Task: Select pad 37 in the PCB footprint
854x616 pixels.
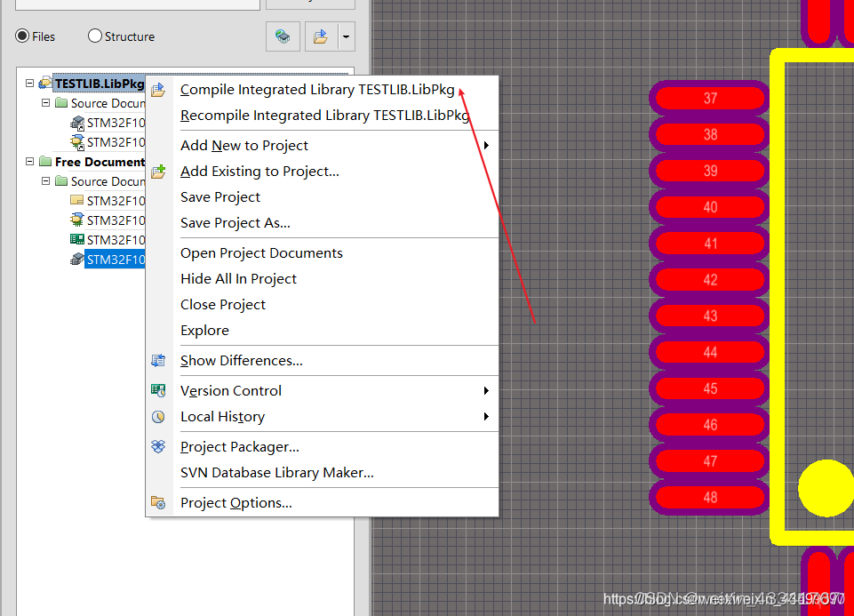Action: click(x=710, y=99)
